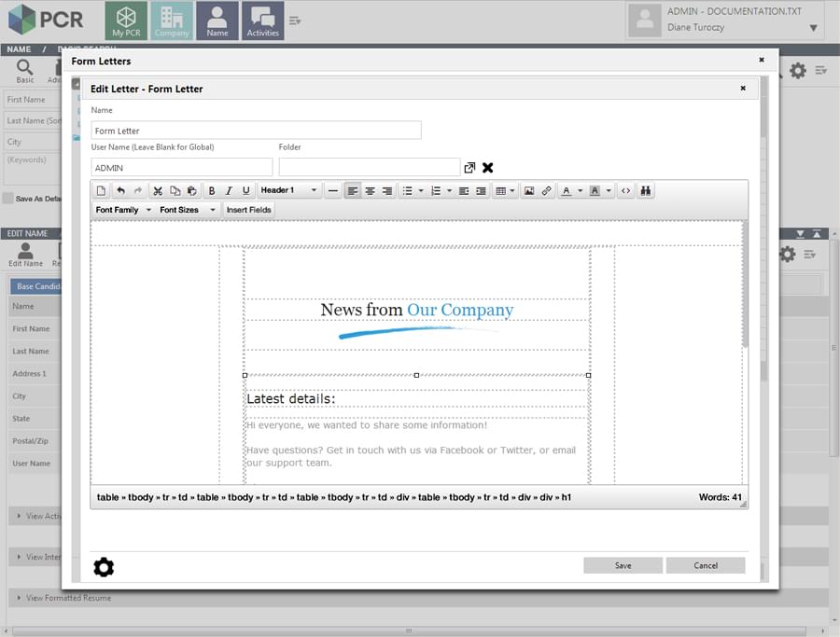Copy selection with the copy icon
840x637 pixels.
pos(175,190)
